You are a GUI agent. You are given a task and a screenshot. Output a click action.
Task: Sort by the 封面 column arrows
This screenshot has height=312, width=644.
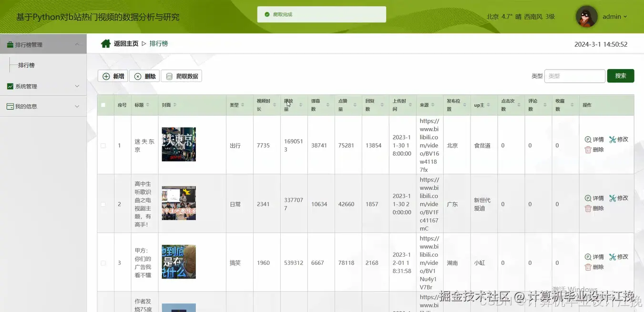[175, 105]
